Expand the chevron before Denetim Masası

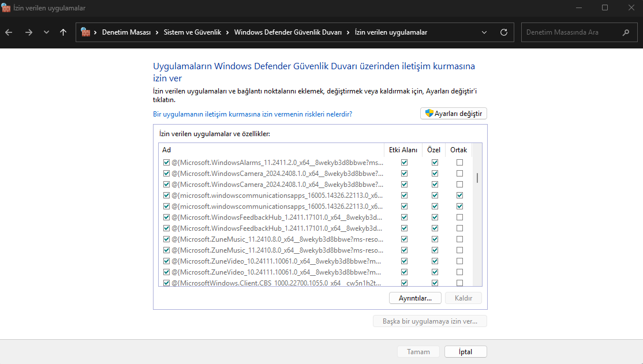click(x=96, y=32)
